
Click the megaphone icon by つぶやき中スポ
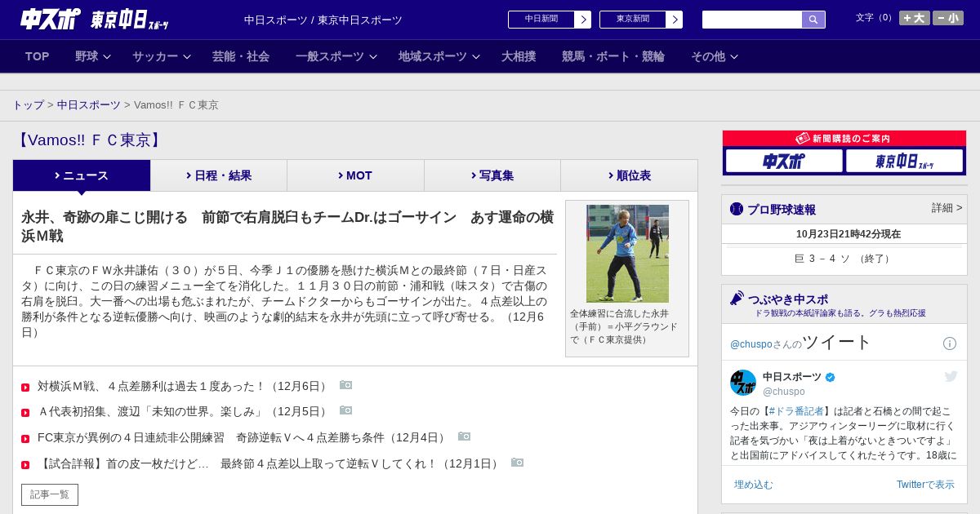(x=737, y=299)
